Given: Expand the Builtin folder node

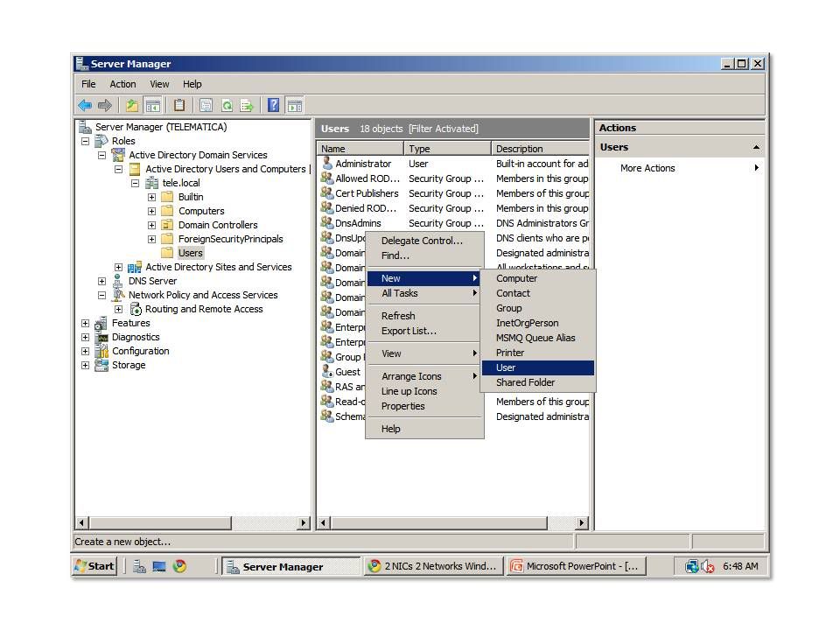Looking at the screenshot, I should click(151, 197).
